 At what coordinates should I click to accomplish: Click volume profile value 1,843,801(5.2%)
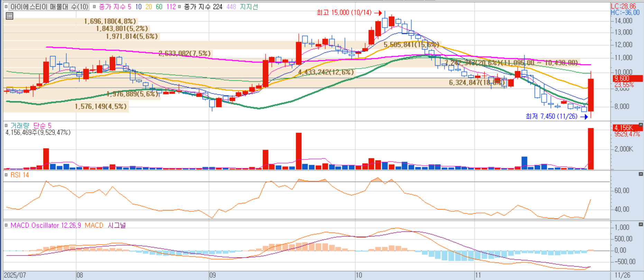tap(122, 28)
